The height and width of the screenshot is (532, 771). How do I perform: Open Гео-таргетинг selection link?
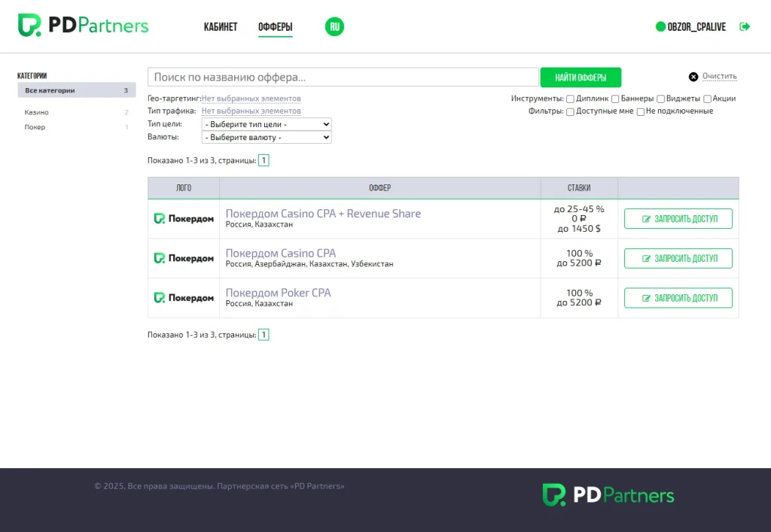pyautogui.click(x=251, y=99)
